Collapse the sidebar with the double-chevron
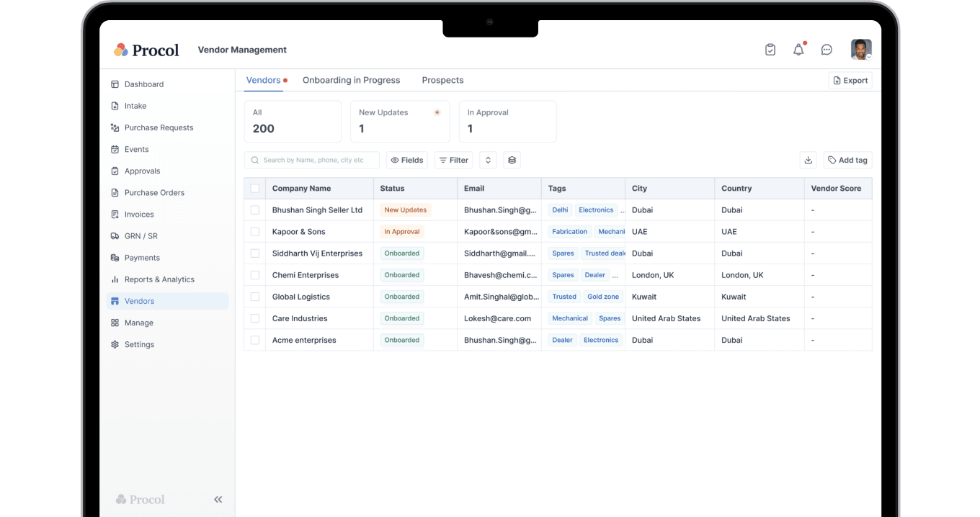The image size is (980, 517). click(218, 499)
